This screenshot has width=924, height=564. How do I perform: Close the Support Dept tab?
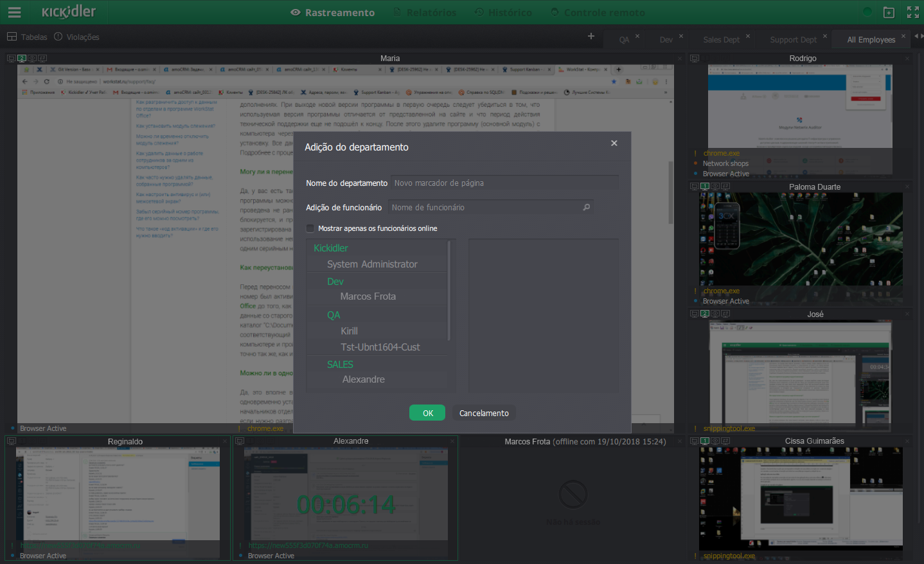click(825, 36)
